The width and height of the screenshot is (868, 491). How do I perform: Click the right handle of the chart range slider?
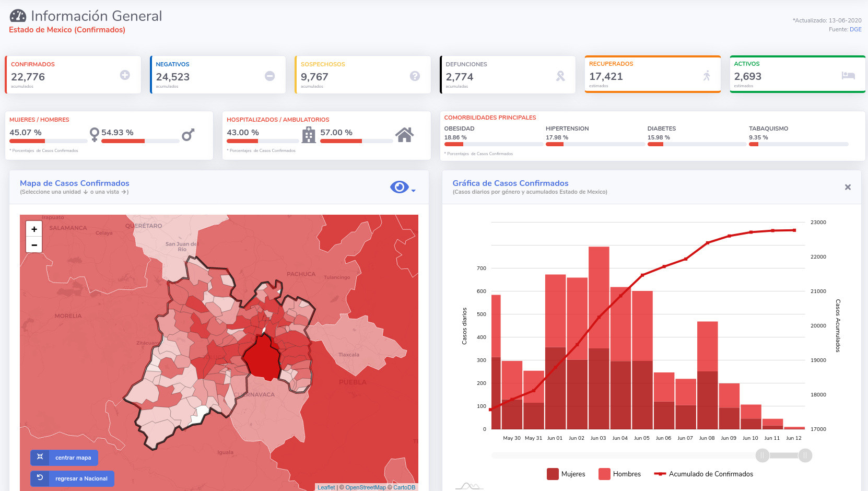tap(805, 455)
